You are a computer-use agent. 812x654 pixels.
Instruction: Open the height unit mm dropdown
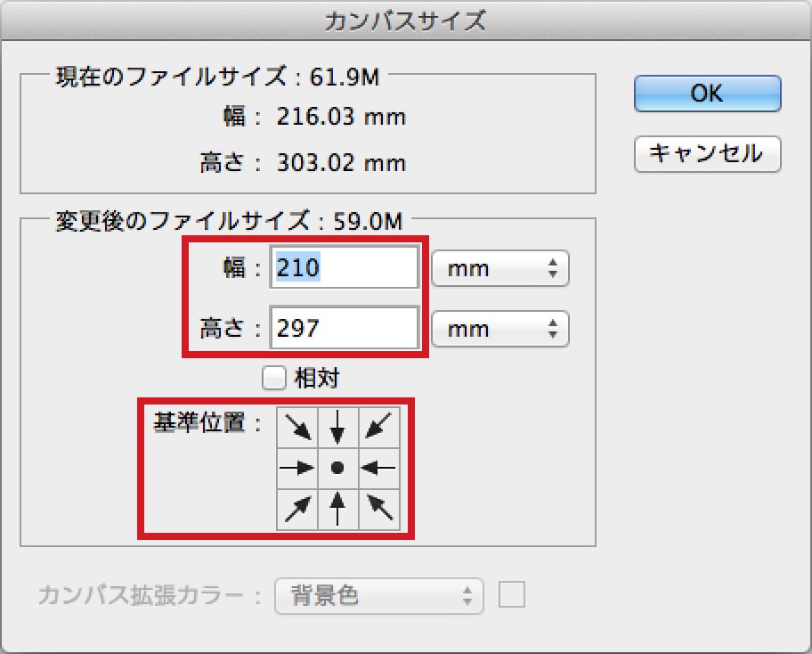pos(499,328)
